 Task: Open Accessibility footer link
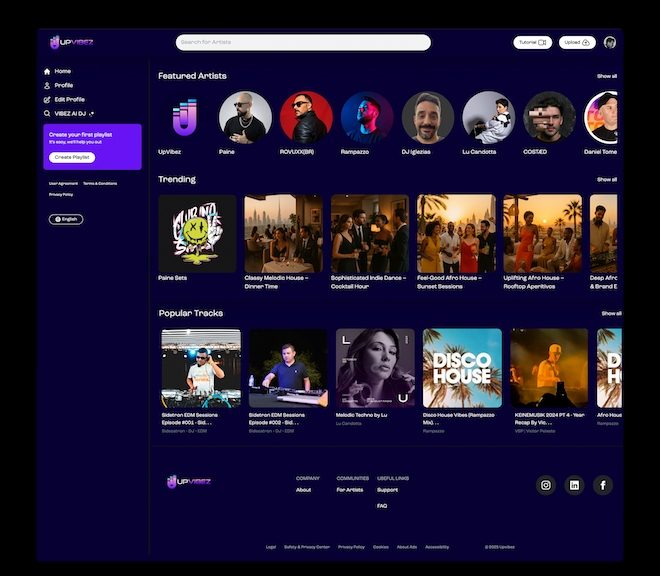(437, 547)
